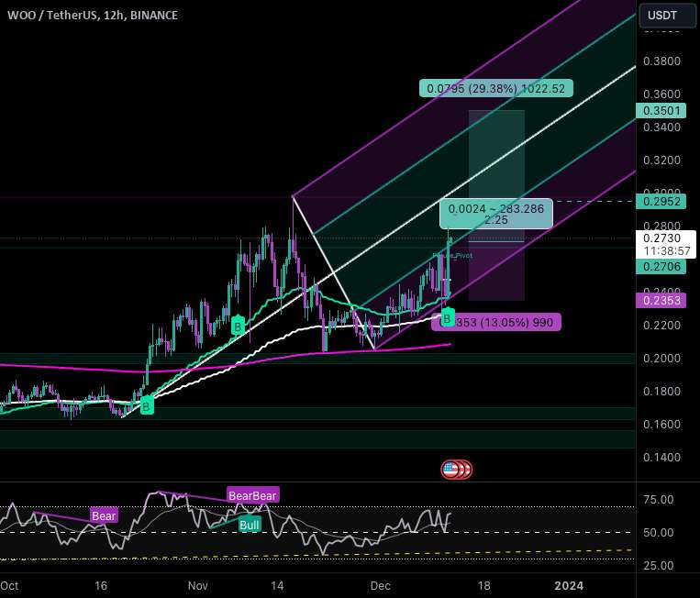Click the 0.3501 price tag on axis
This screenshot has height=598, width=700.
point(661,110)
